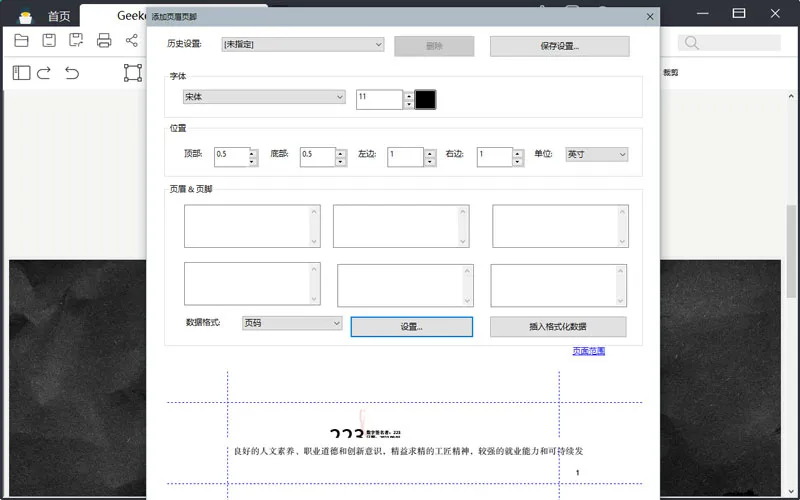
Task: Click the left footer text box
Action: point(252,284)
